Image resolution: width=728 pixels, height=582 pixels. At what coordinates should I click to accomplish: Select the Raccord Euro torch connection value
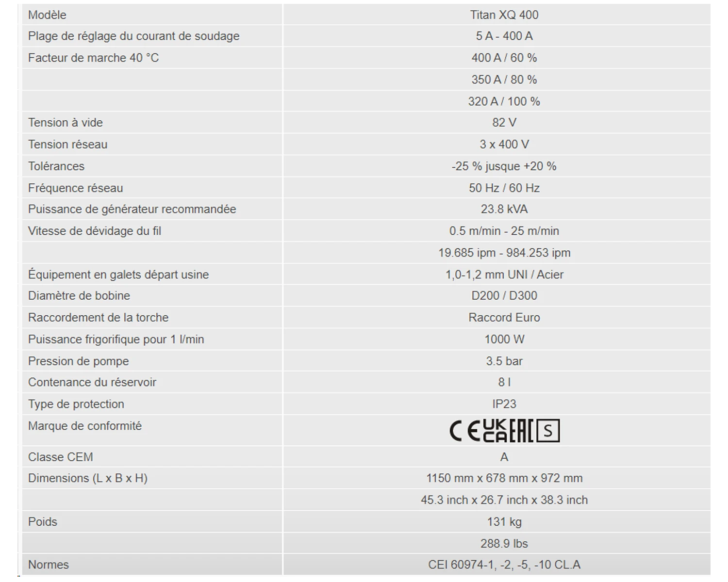504,318
